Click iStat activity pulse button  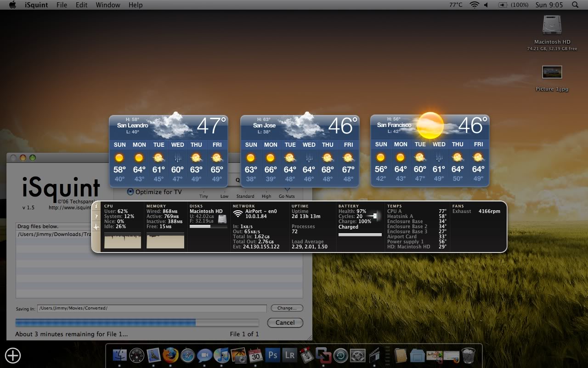click(x=96, y=227)
